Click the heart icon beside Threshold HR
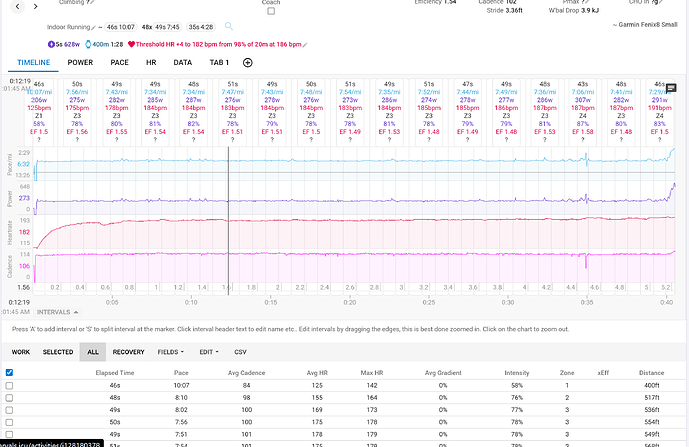The image size is (689, 447). coord(131,44)
